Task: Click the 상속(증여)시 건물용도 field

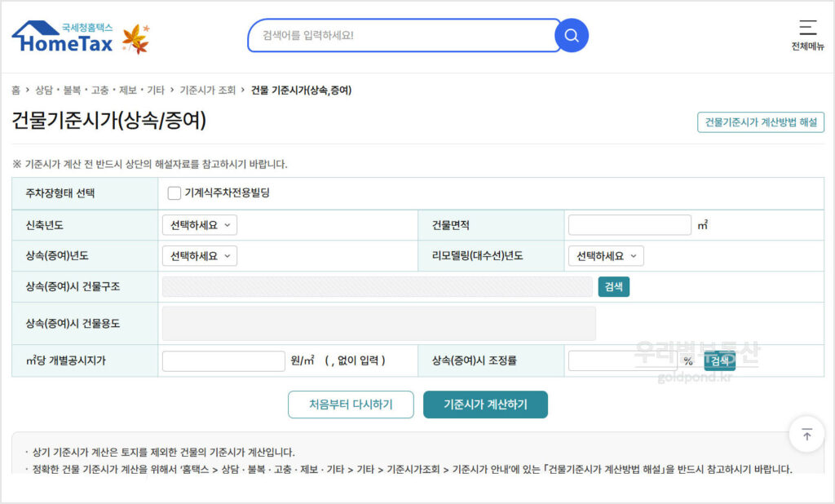Action: 378,324
